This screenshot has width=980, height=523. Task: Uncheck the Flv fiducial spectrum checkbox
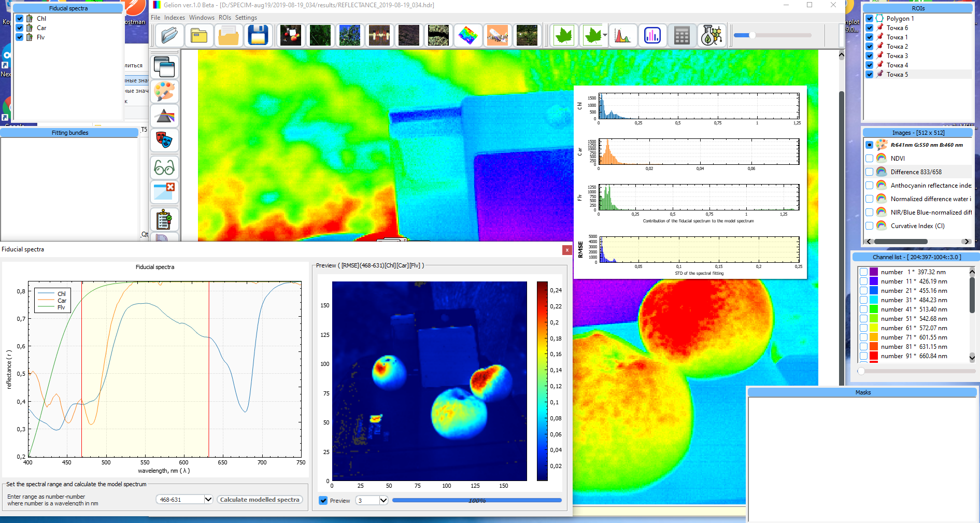coord(20,37)
